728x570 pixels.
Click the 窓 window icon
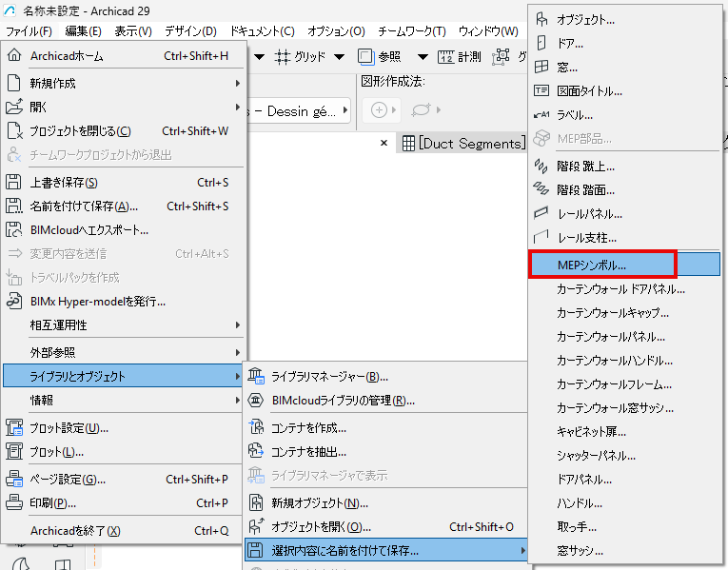(x=541, y=67)
